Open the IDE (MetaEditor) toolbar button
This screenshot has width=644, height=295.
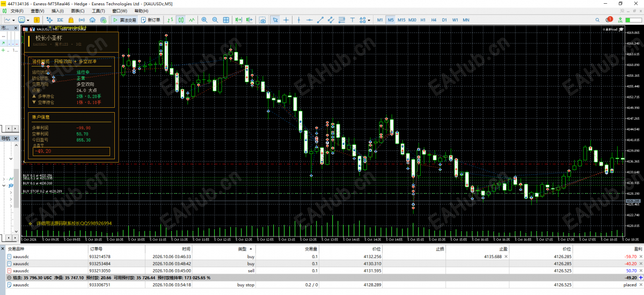(x=60, y=20)
